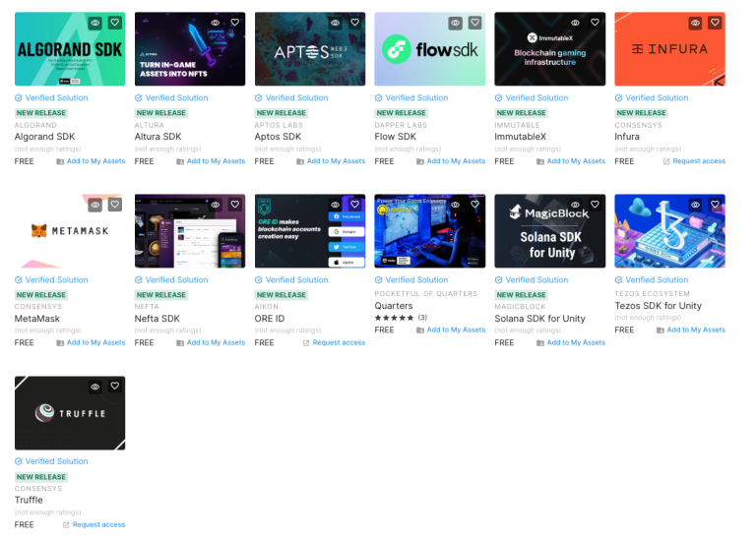756x541 pixels.
Task: Add Aptos SDK to My Assets
Action: [x=331, y=161]
